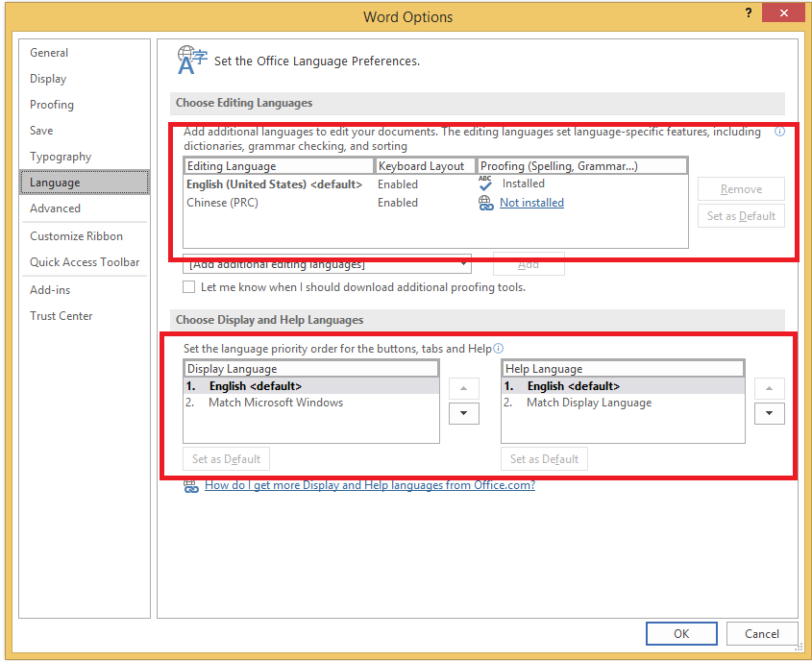The height and width of the screenshot is (661, 812).
Task: Click the Help Language list header
Action: coord(623,369)
